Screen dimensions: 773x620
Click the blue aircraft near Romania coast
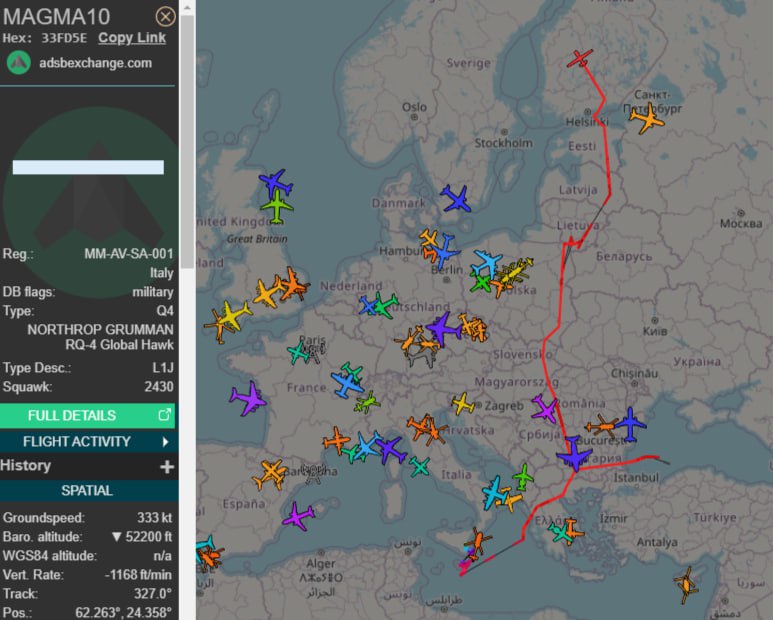click(630, 424)
